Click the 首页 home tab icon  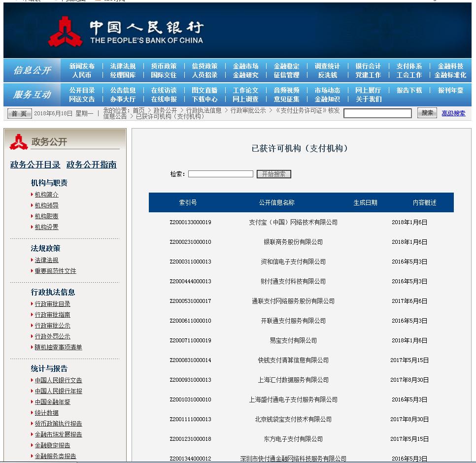(x=19, y=113)
